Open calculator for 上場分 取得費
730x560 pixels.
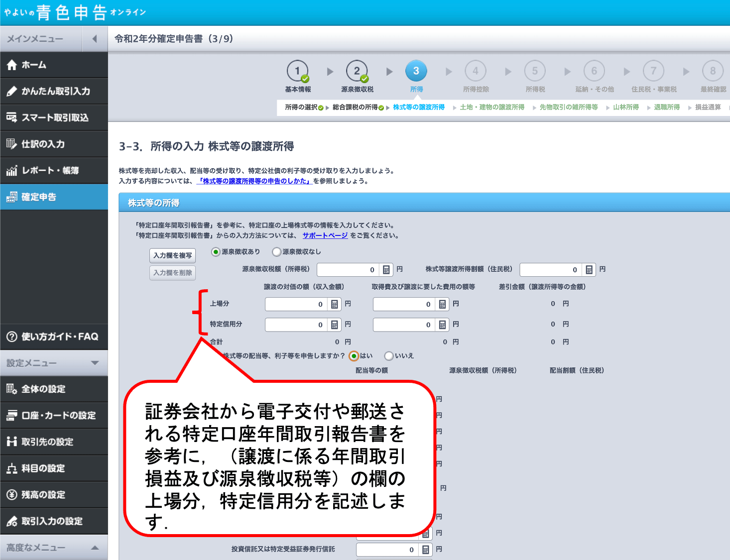pos(442,304)
